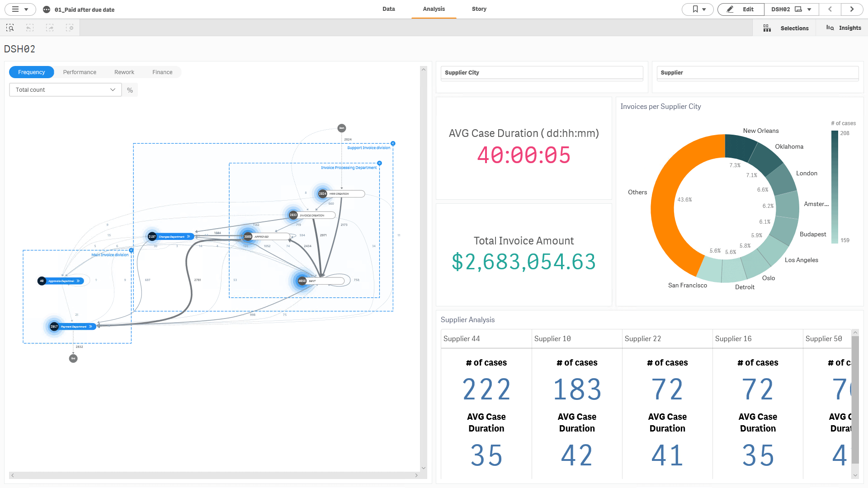Select the Finance tab
This screenshot has height=488, width=868.
[x=162, y=72]
